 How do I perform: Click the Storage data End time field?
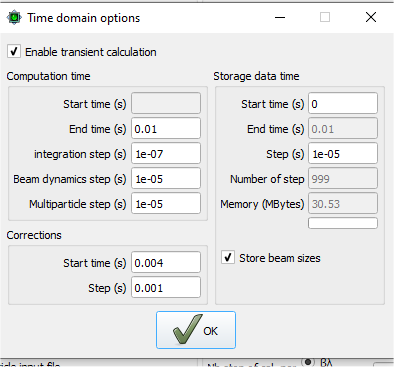[343, 129]
